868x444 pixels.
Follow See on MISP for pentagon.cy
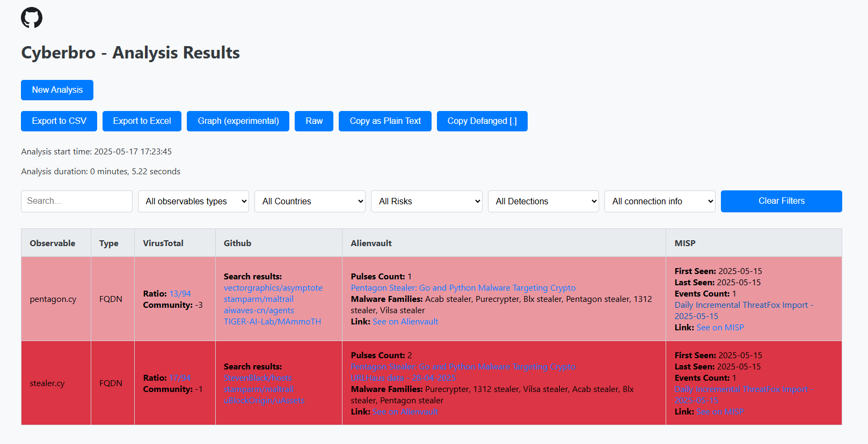[720, 328]
